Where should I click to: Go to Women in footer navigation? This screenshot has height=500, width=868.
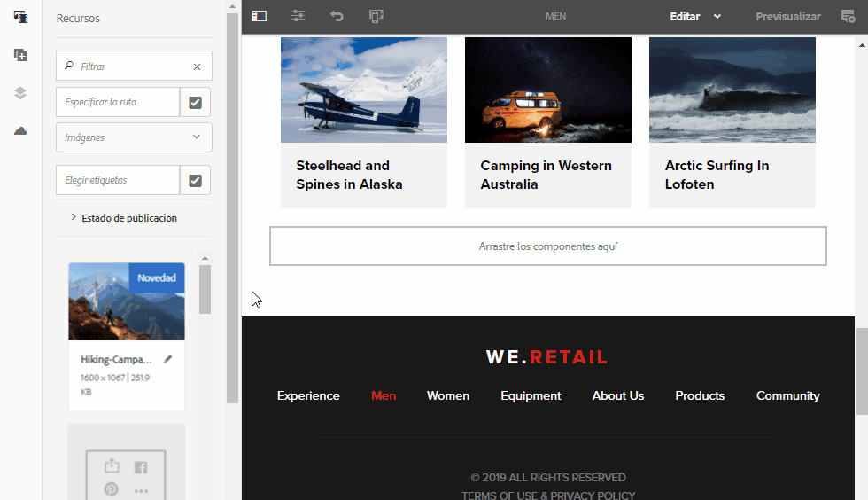(x=448, y=395)
